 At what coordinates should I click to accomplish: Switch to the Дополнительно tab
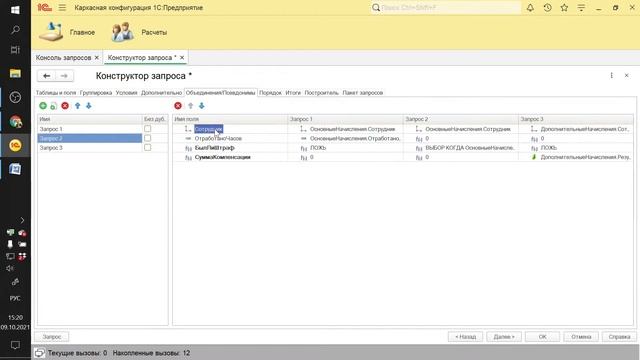coord(161,93)
